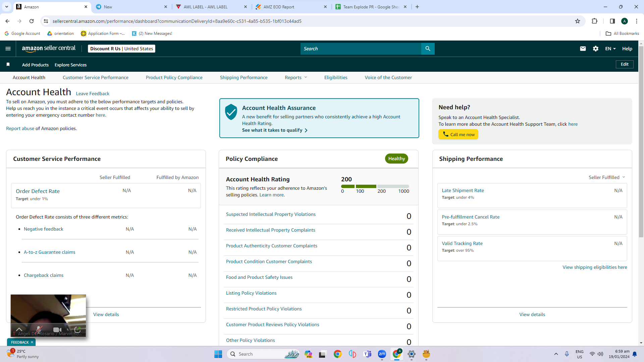
Task: Open Chrome three-dot menu
Action: point(637,21)
